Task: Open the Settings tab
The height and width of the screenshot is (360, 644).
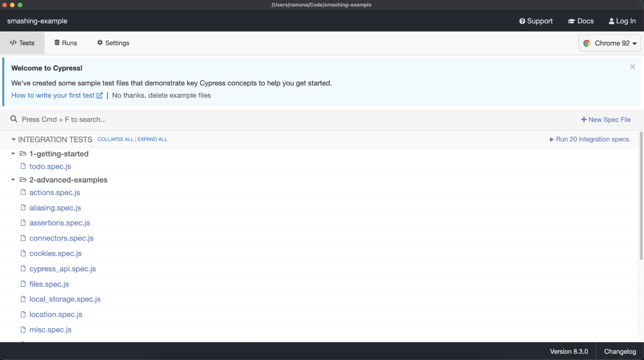Action: click(113, 43)
